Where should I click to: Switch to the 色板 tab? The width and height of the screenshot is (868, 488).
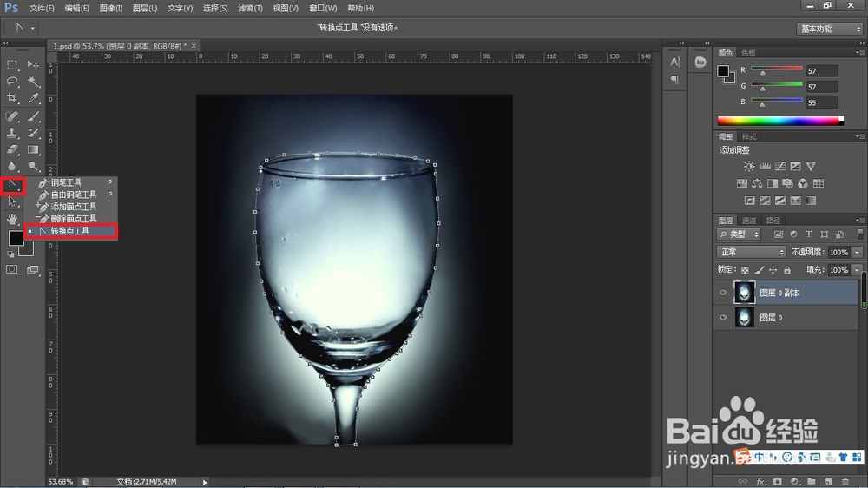pyautogui.click(x=748, y=53)
